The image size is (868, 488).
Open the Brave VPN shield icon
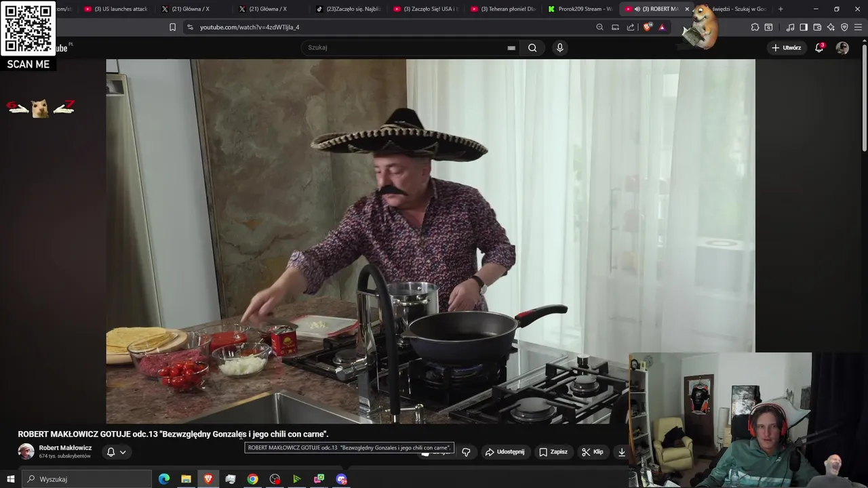(844, 27)
